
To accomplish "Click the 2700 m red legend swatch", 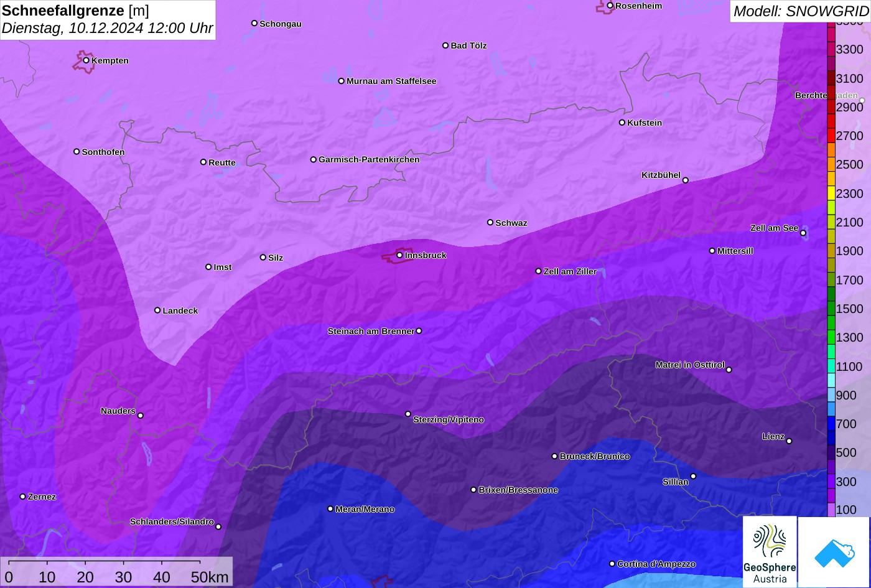I will pos(831,135).
